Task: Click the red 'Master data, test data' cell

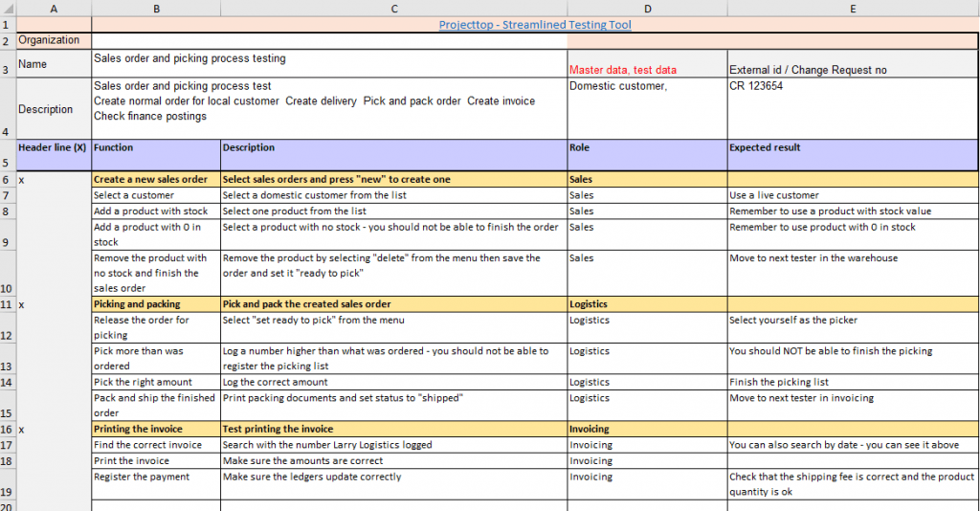Action: coord(648,64)
